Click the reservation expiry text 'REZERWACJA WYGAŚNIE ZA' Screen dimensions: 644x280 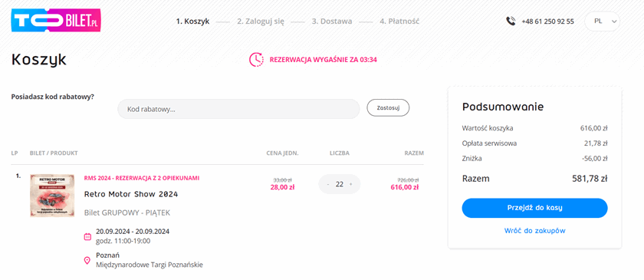[x=314, y=60]
